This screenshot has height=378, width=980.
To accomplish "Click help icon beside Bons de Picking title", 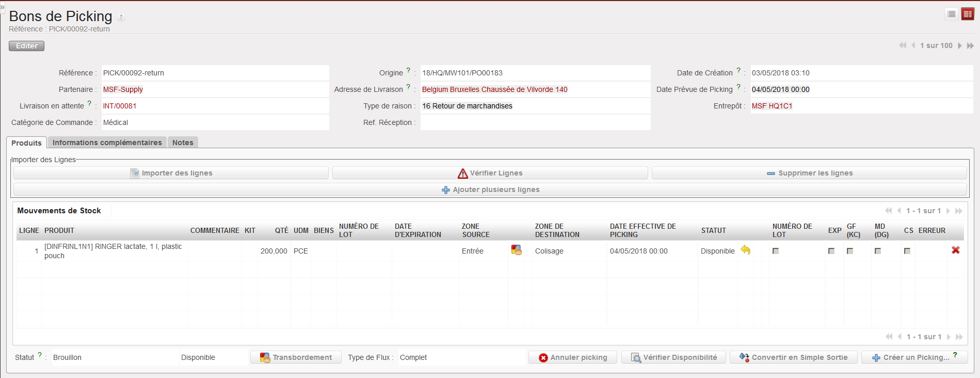I will click(121, 17).
